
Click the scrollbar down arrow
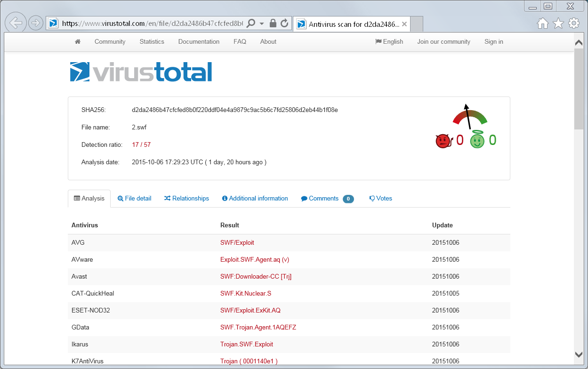579,354
